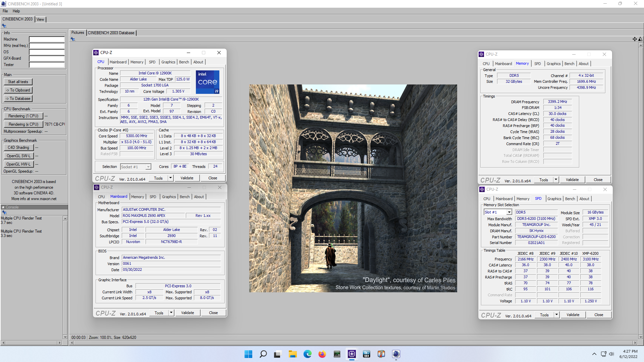Click the triangle icon in viewer top-right corner
Screen dimensions: 644x362
click(640, 39)
